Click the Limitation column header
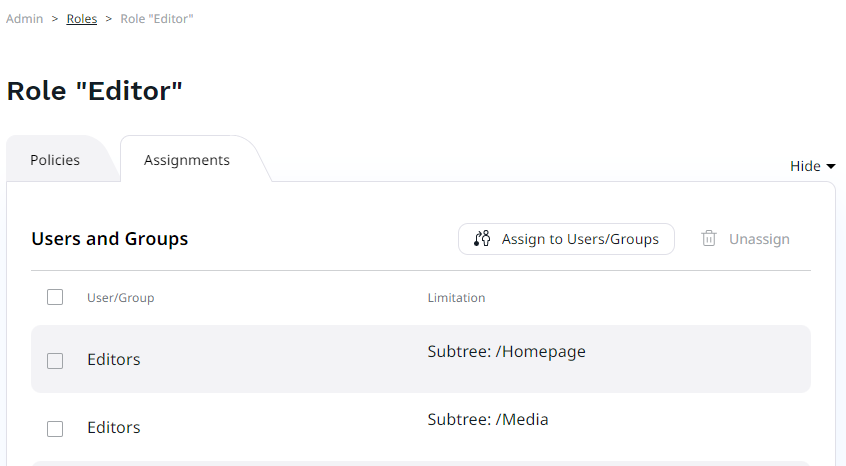 point(456,298)
